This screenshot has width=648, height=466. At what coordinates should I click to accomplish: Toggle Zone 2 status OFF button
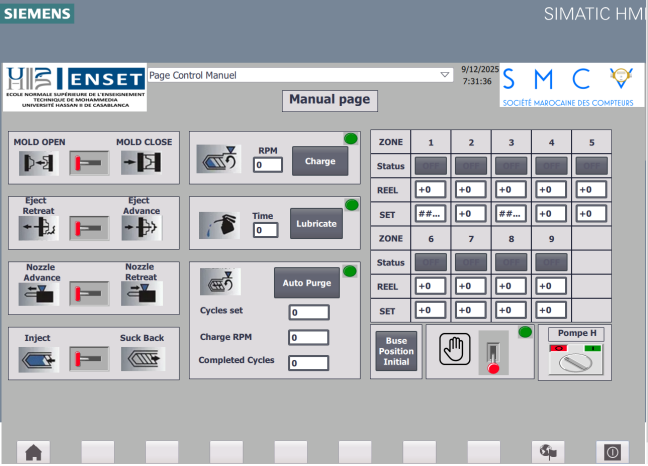point(471,166)
